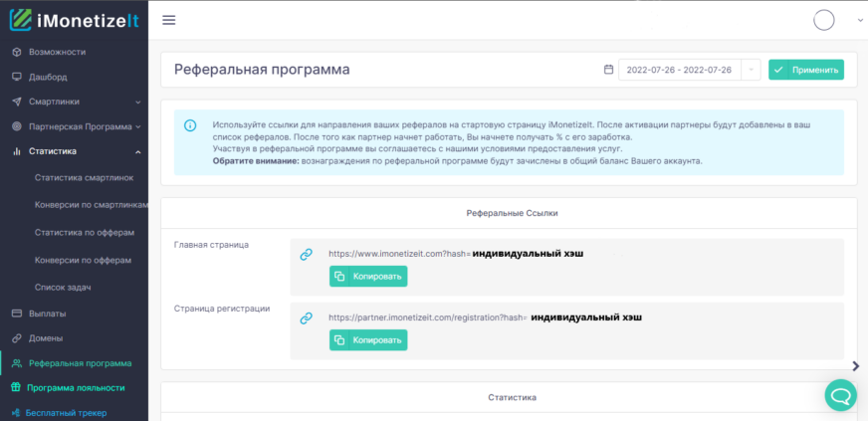The width and height of the screenshot is (868, 421).
Task: Collapse the Статистика sidebar section
Action: (x=137, y=151)
